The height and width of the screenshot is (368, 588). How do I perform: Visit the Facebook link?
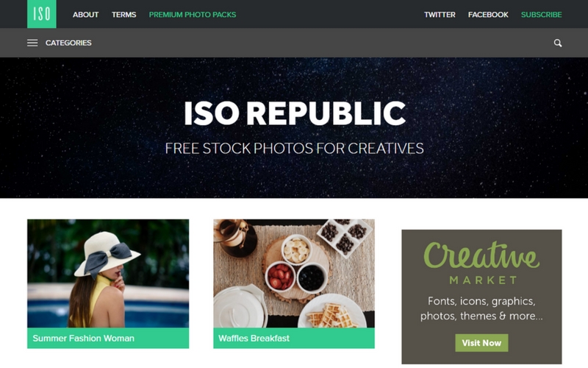pyautogui.click(x=488, y=15)
